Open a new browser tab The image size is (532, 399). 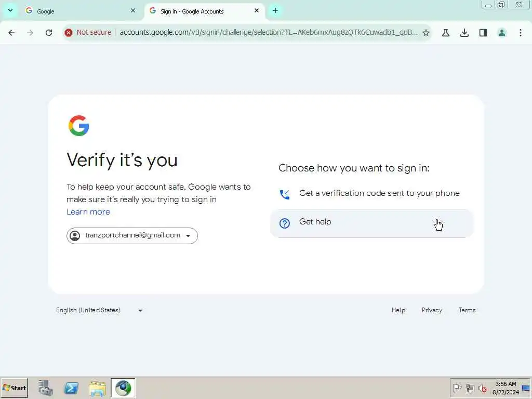(275, 11)
